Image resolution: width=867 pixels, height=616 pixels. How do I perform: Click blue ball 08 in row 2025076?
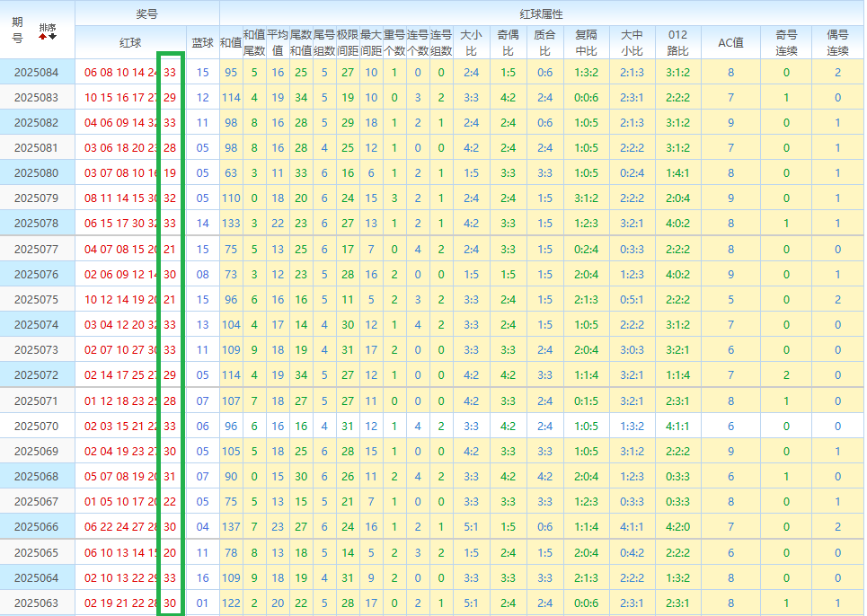[203, 275]
